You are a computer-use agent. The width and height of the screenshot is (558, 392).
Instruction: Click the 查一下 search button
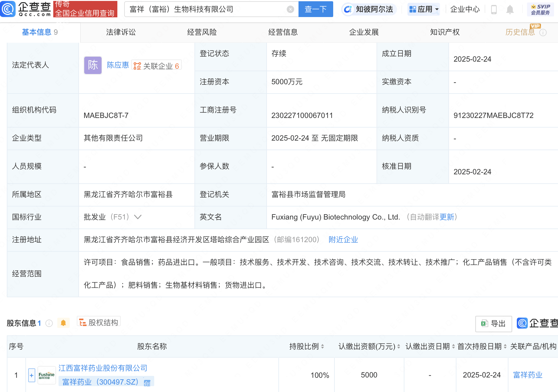[316, 9]
